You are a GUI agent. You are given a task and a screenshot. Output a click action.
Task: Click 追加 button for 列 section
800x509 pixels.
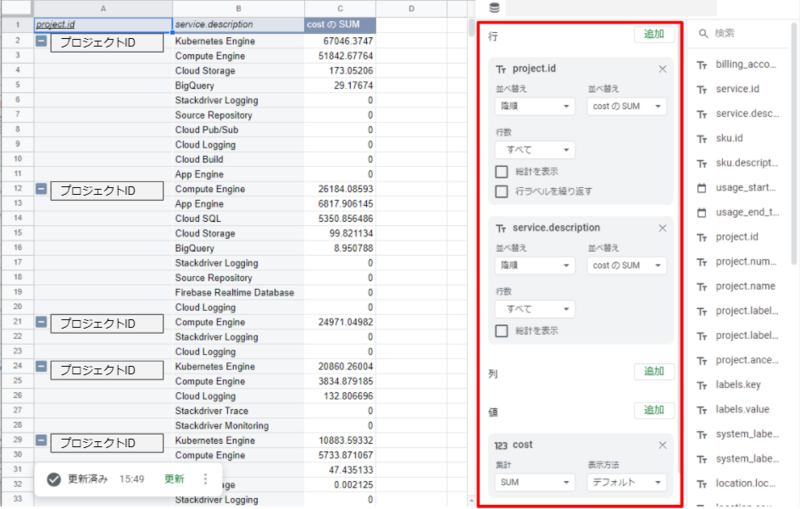pos(654,371)
